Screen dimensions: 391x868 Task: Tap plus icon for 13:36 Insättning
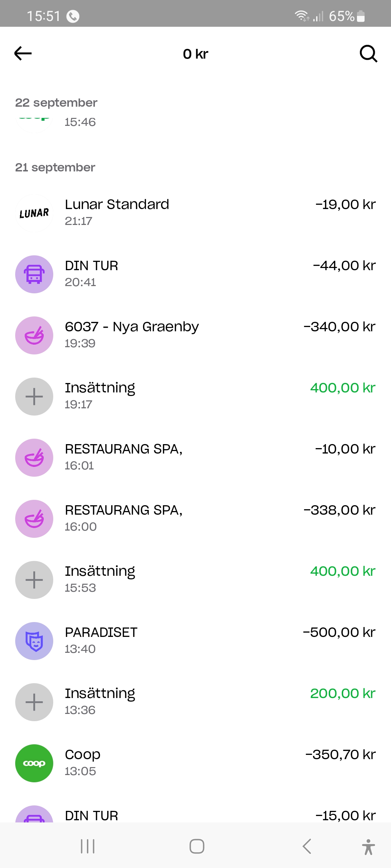(x=34, y=702)
